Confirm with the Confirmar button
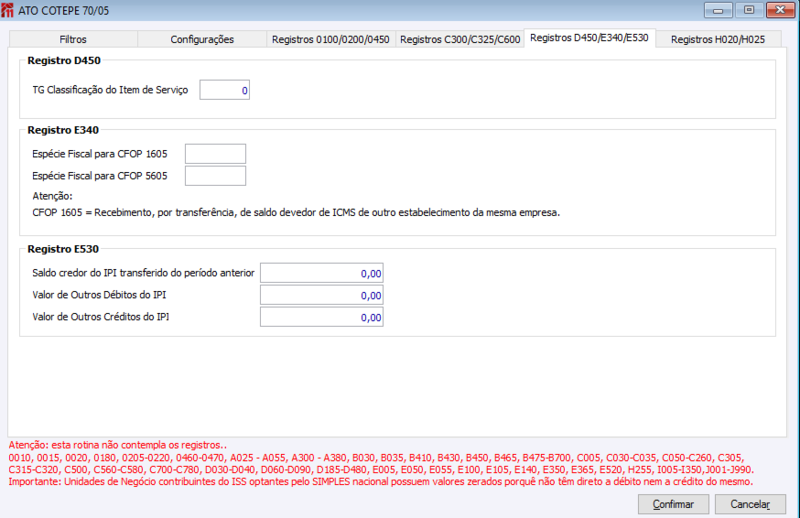 coord(673,504)
